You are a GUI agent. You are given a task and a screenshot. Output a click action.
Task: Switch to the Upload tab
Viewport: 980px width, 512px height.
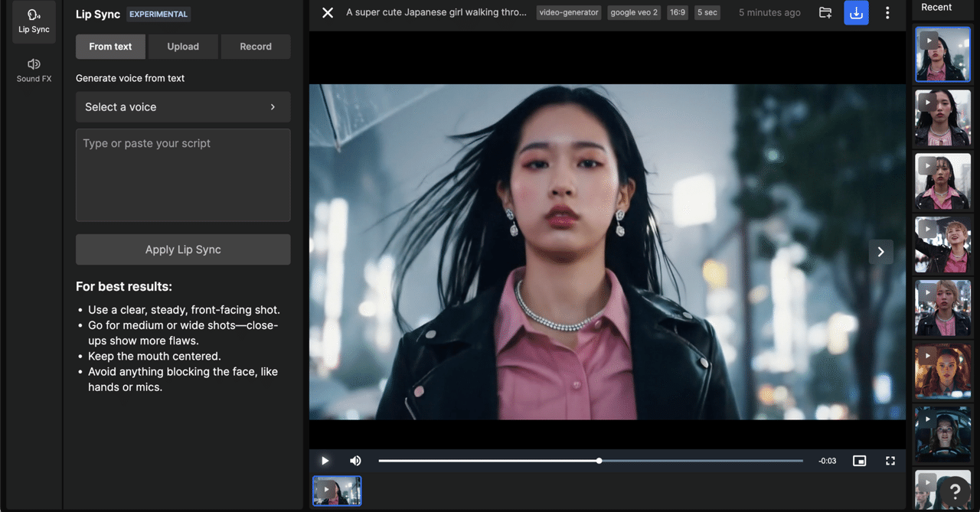coord(183,46)
